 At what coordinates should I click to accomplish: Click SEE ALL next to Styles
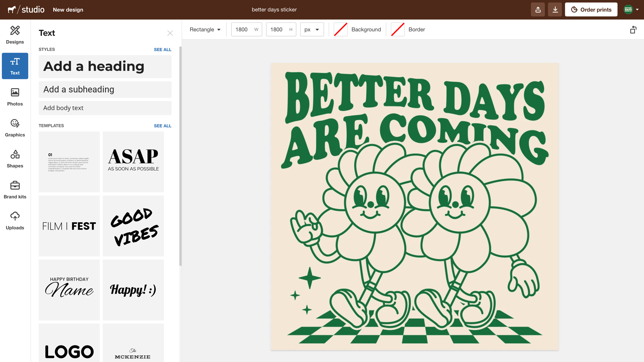[x=163, y=49]
